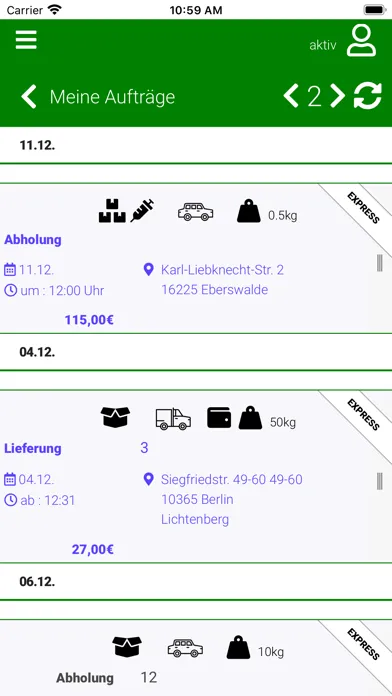Select the 115,00€ Abholung order
Screen dimensions: 392x696
click(x=196, y=258)
